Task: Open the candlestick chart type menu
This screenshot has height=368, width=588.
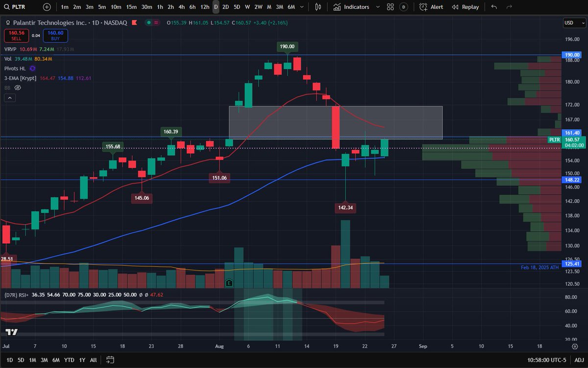Action: [x=318, y=7]
